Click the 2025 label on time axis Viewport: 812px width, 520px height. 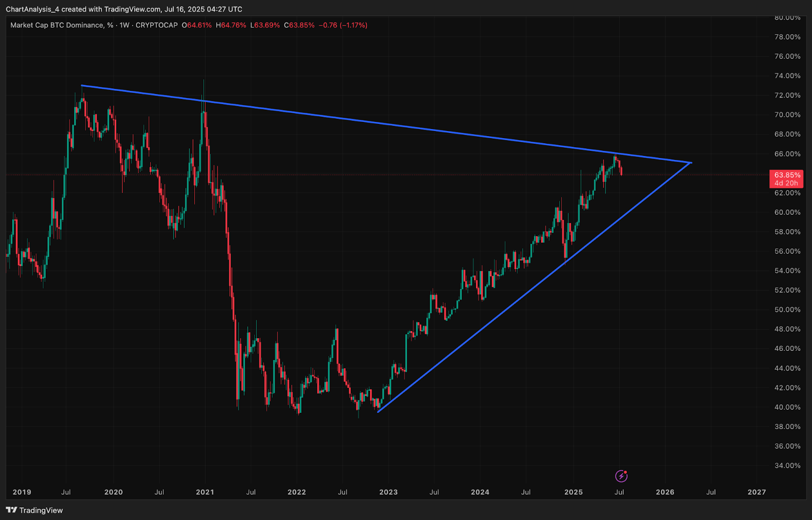pos(573,492)
